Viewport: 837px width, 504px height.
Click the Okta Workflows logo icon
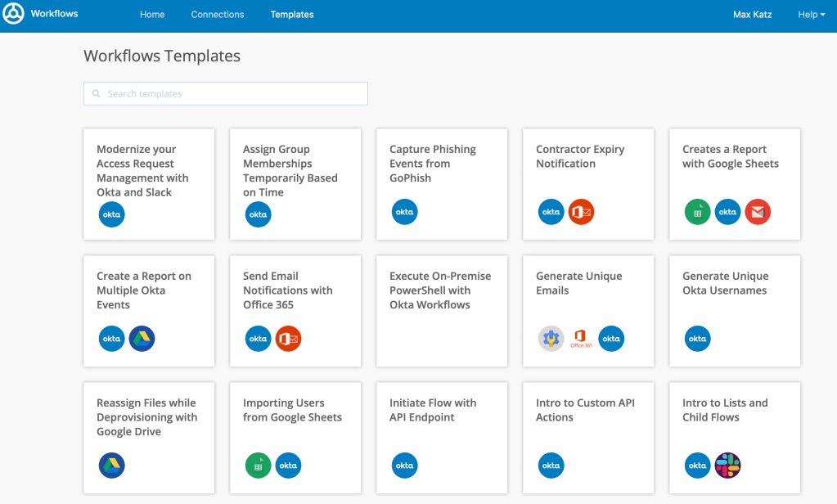point(13,15)
